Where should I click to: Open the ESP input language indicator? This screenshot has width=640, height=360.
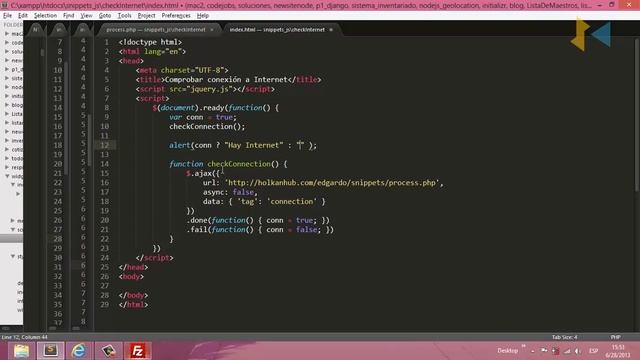pos(593,351)
